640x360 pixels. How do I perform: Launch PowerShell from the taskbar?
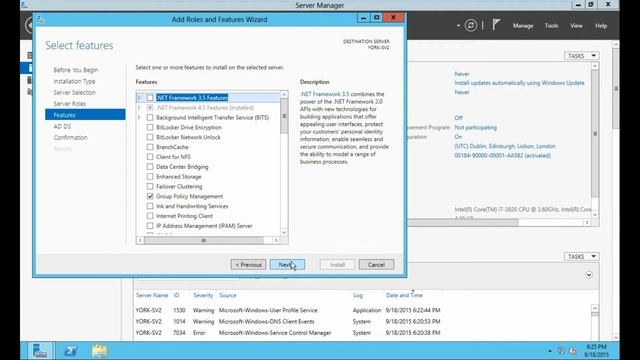(70, 351)
